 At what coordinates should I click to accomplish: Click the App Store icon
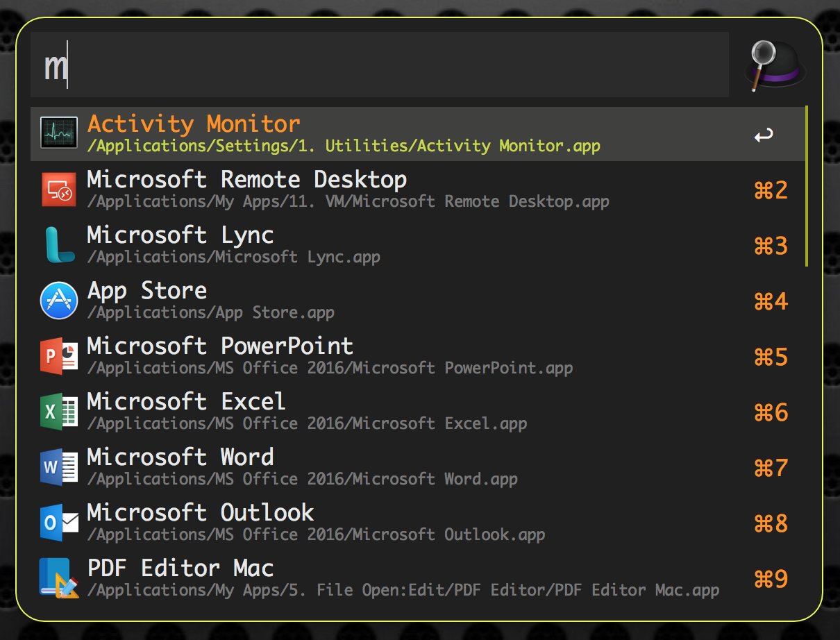pos(59,301)
